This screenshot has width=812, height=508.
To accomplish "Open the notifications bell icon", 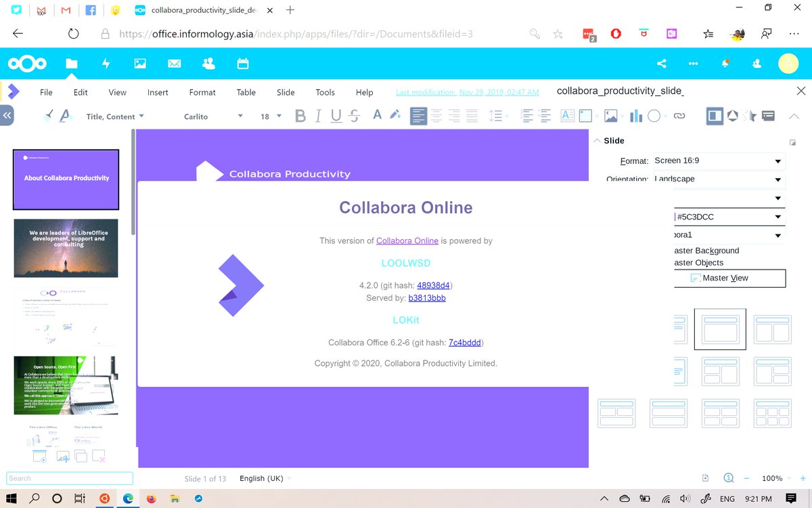I will 725,64.
